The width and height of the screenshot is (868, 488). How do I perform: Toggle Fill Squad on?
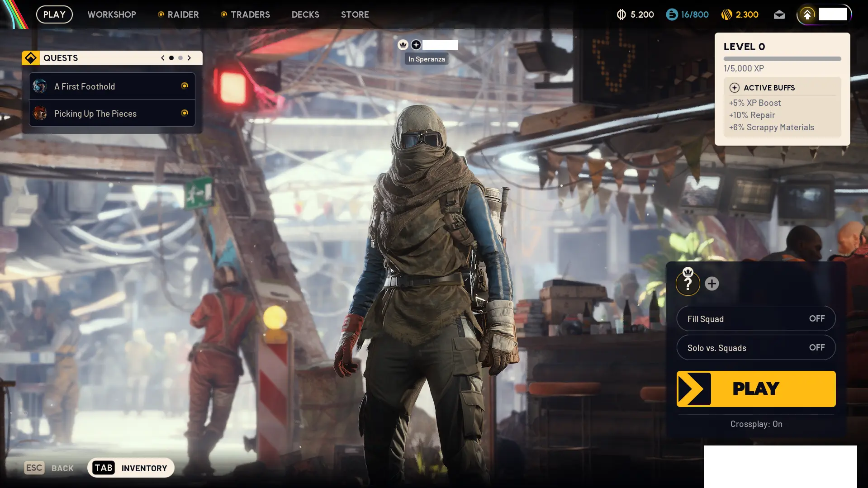click(756, 318)
